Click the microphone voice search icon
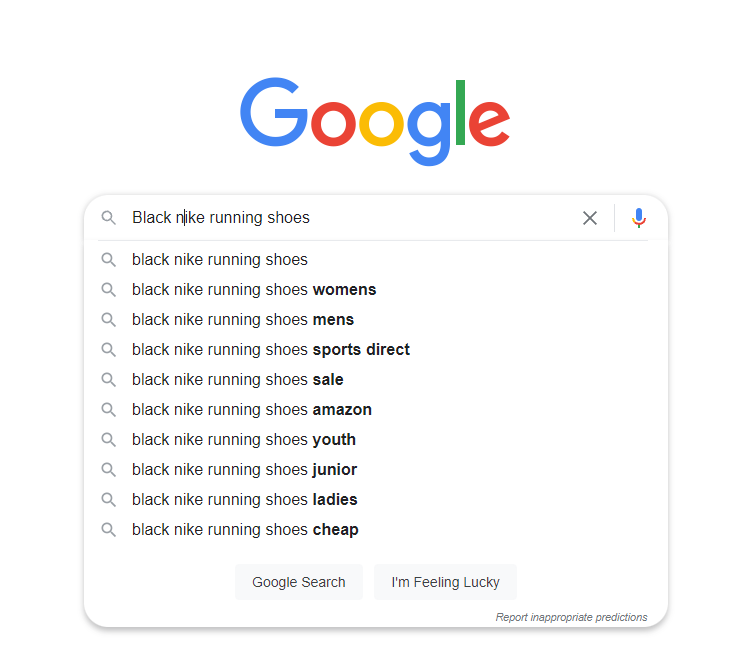Image resolution: width=739 pixels, height=663 pixels. (x=639, y=218)
